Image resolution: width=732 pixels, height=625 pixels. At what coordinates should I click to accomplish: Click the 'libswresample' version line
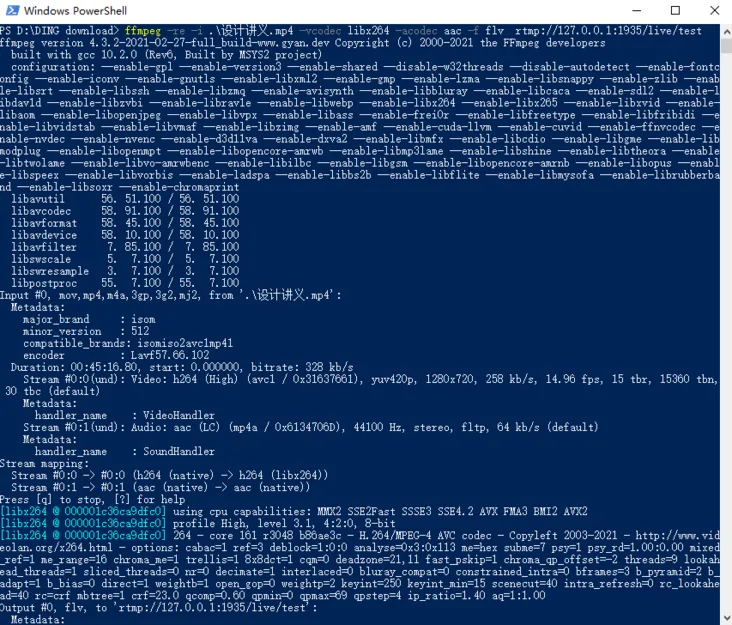point(125,271)
